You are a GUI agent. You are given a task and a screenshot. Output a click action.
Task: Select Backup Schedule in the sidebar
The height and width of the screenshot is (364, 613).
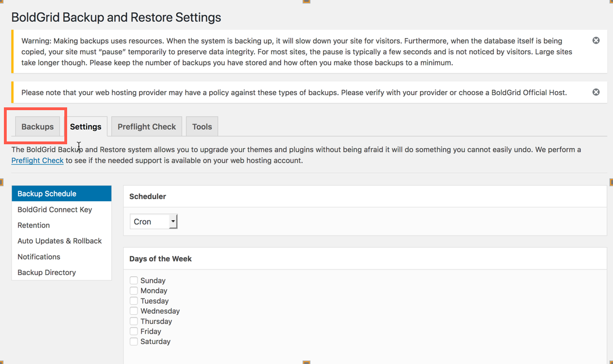pyautogui.click(x=62, y=193)
